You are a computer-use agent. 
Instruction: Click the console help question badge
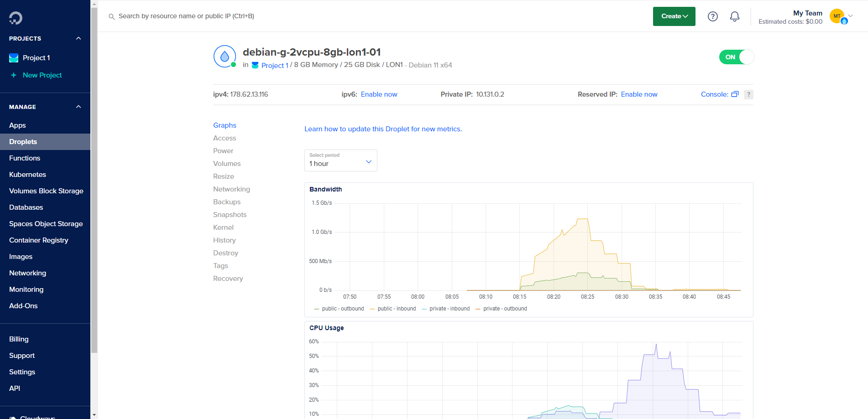[748, 94]
